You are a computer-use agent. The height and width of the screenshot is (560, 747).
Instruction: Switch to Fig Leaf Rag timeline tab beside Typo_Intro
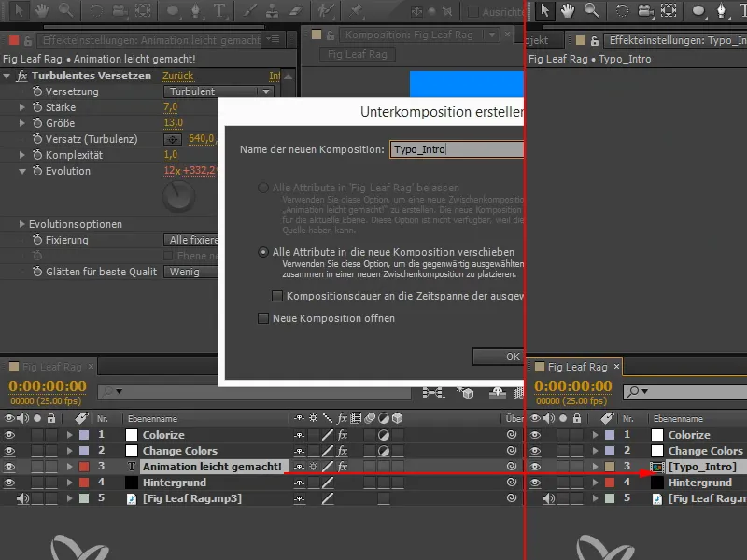pyautogui.click(x=577, y=367)
